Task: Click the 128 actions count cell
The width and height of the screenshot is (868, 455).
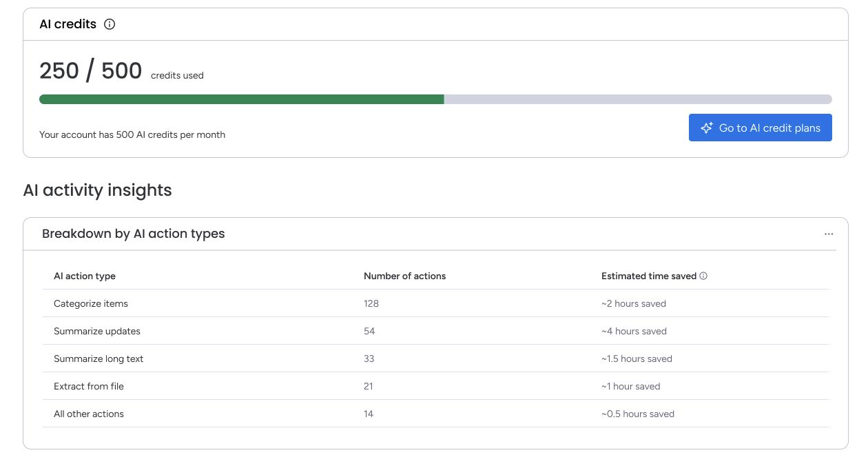Action: [371, 303]
